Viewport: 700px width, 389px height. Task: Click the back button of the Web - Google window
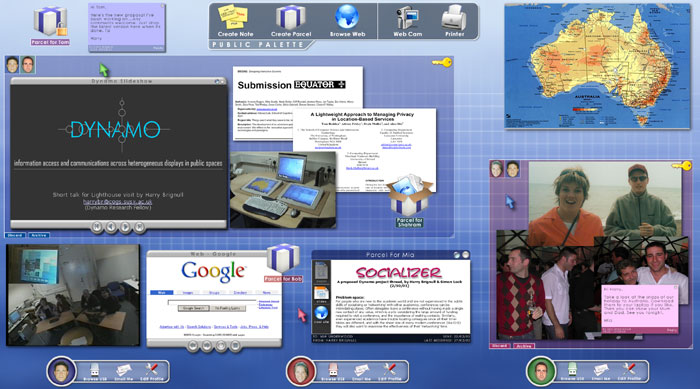coord(192,346)
